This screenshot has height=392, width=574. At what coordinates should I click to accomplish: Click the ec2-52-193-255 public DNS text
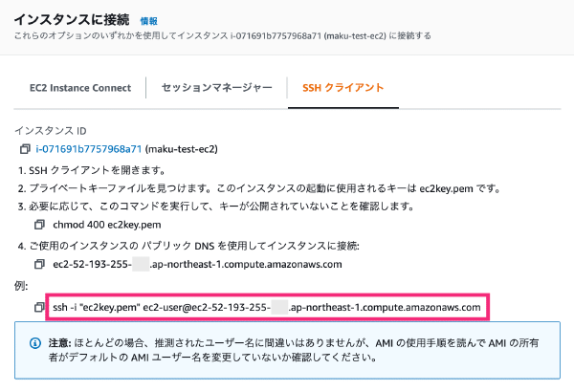(197, 264)
